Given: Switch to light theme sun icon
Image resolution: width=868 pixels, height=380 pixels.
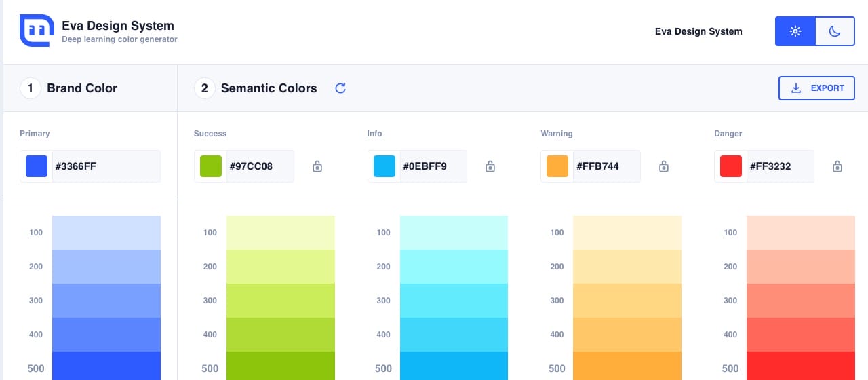Looking at the screenshot, I should coord(795,31).
